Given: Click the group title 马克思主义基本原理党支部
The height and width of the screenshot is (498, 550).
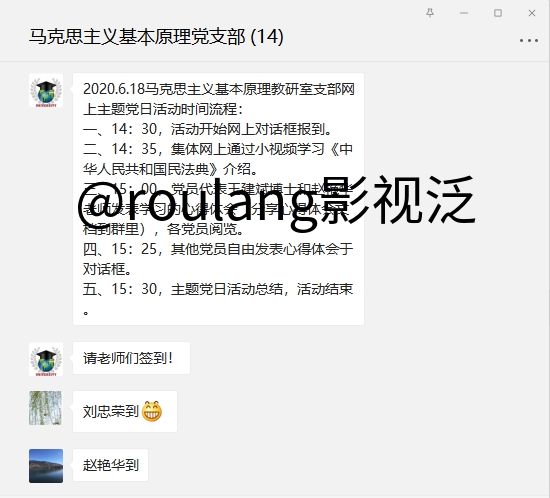Looking at the screenshot, I should [137, 36].
